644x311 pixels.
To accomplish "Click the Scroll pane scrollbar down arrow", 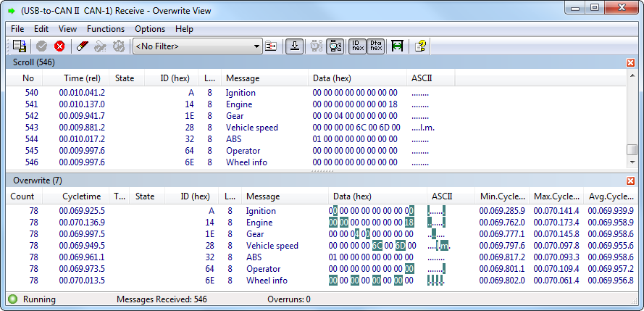I will coord(632,162).
